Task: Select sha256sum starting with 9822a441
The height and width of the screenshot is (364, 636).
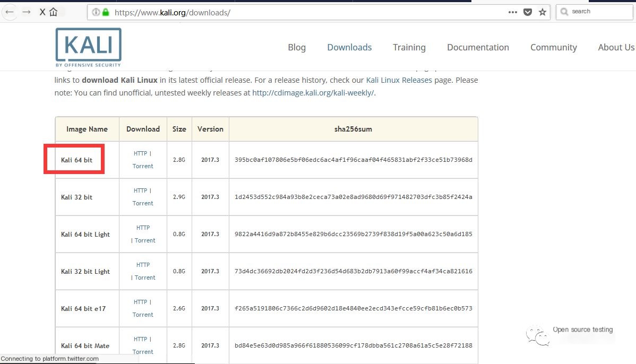Action: [353, 235]
